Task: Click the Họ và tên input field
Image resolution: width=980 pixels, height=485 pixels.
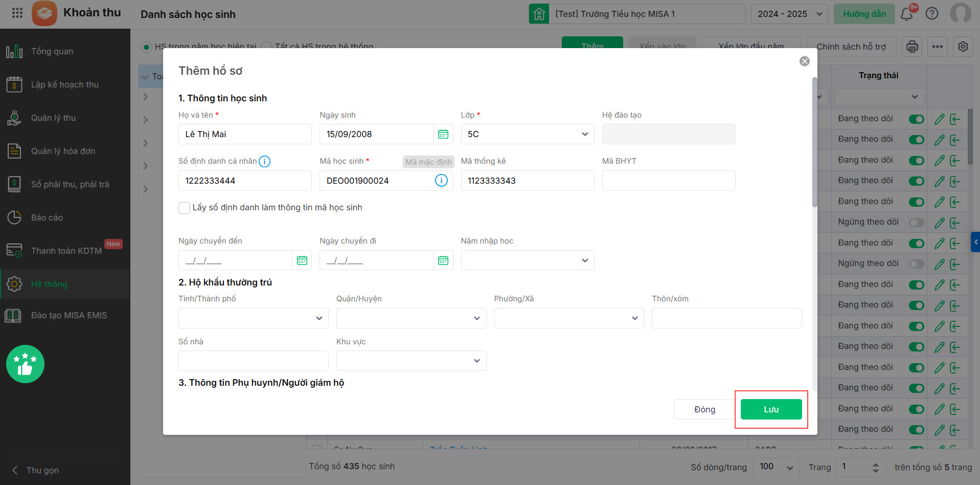Action: coord(245,134)
